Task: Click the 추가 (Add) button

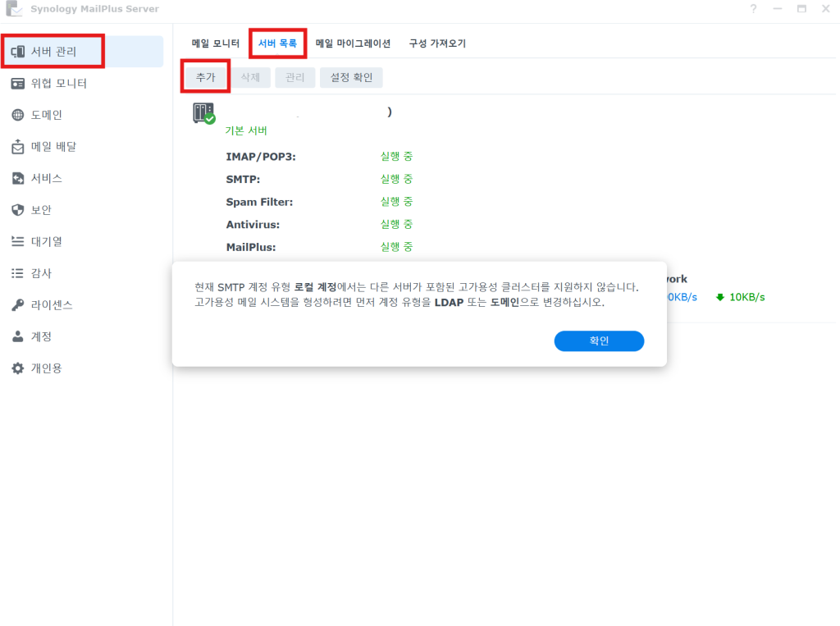Action: [206, 77]
